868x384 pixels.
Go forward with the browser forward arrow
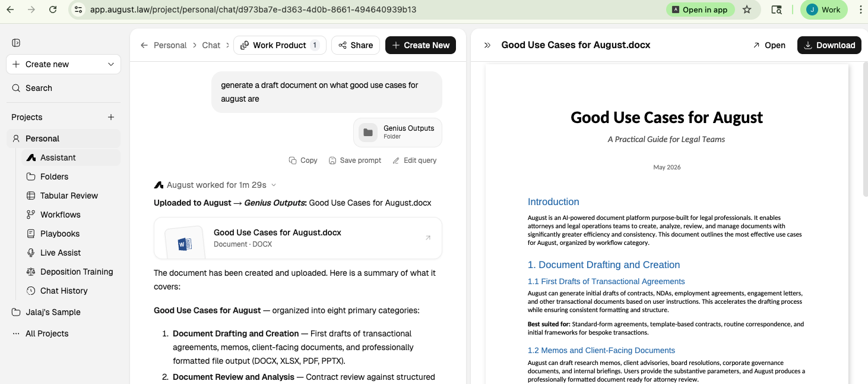tap(31, 10)
